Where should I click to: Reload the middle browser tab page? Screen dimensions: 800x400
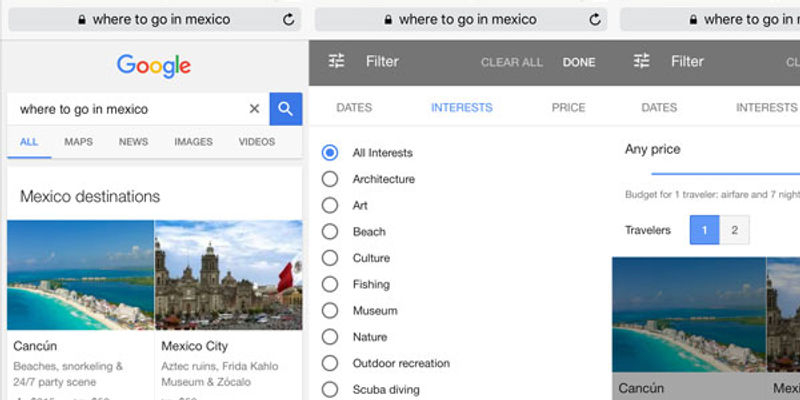(595, 20)
